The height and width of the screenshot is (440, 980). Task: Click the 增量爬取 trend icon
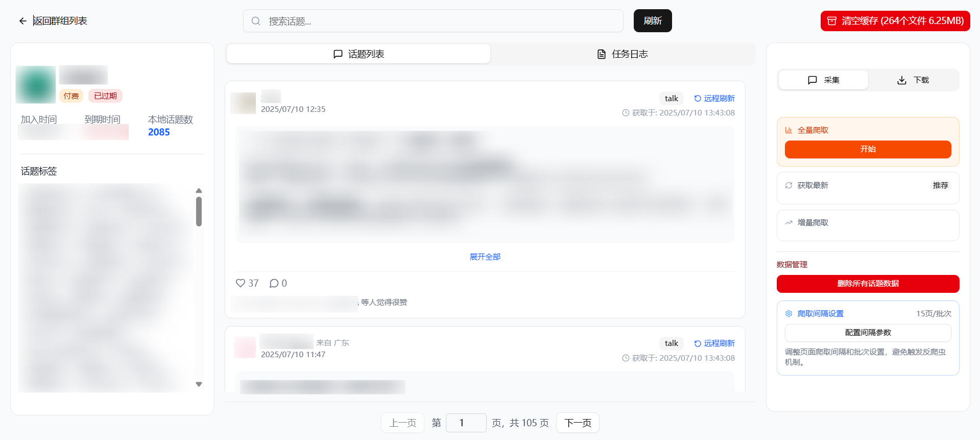point(788,222)
